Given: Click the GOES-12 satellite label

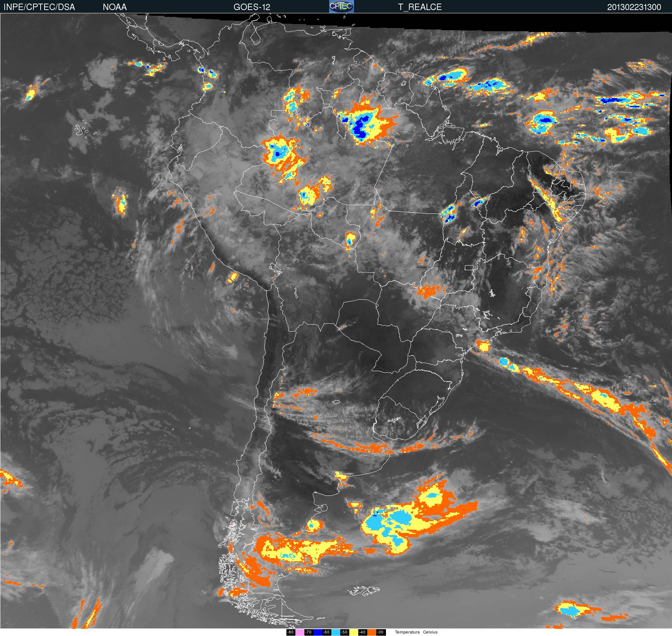Looking at the screenshot, I should [252, 7].
